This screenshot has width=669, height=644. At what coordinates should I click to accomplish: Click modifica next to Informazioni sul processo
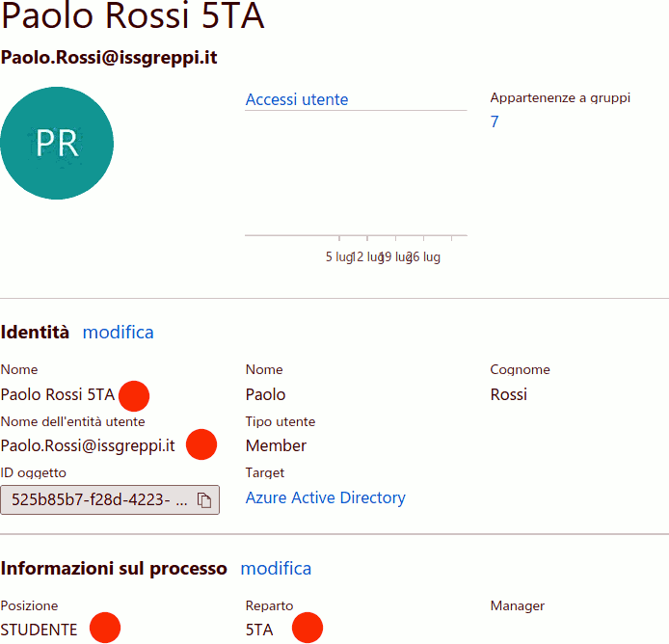pyautogui.click(x=276, y=568)
